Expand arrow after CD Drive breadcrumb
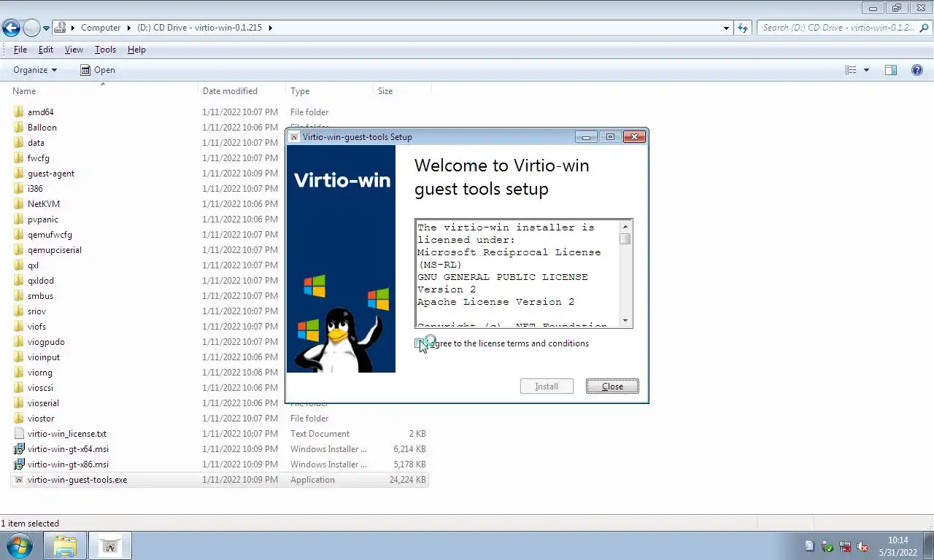The width and height of the screenshot is (934, 560). point(271,28)
